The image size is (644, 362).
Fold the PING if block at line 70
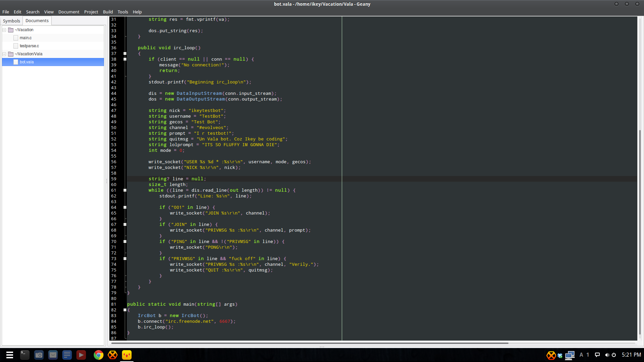coord(125,242)
